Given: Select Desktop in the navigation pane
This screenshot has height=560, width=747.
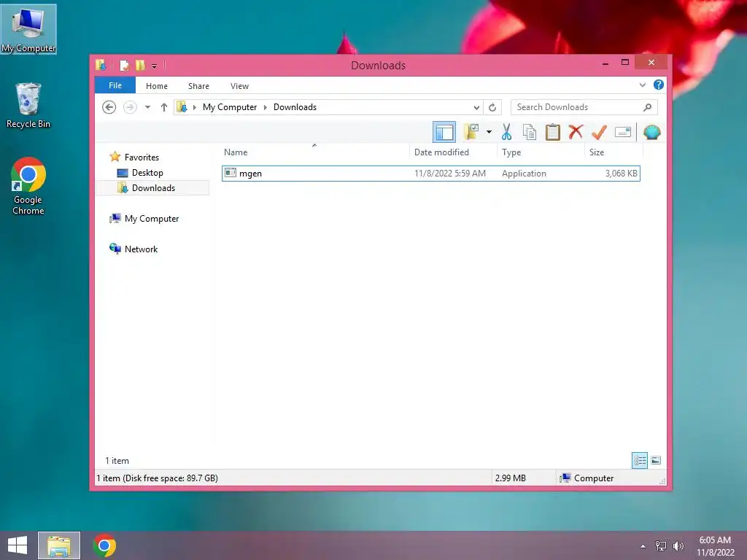Looking at the screenshot, I should [147, 173].
